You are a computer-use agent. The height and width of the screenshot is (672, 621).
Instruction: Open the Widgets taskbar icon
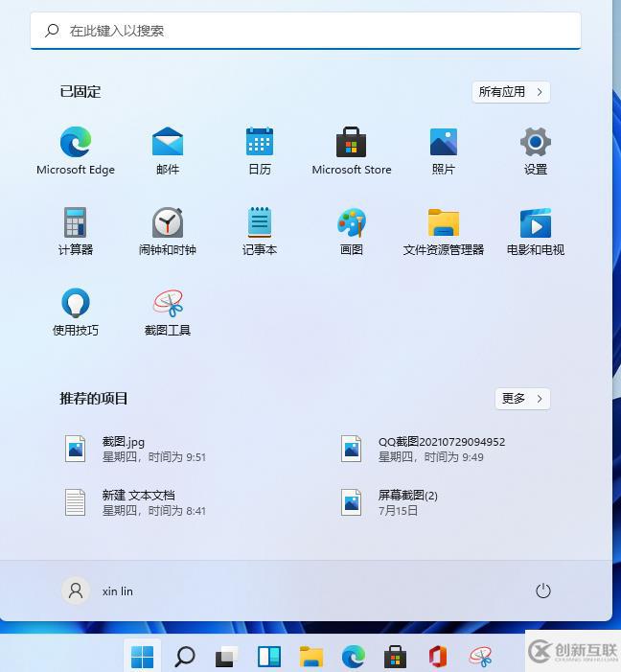pyautogui.click(x=269, y=657)
